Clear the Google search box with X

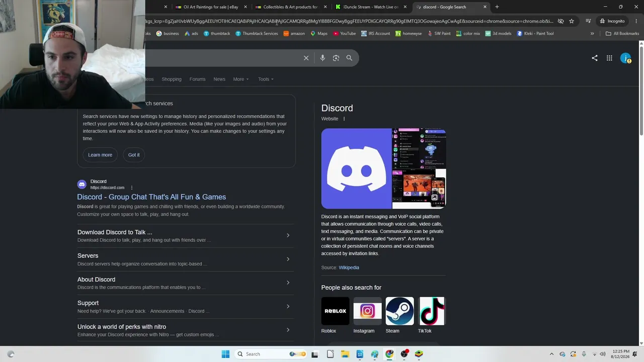tap(306, 58)
